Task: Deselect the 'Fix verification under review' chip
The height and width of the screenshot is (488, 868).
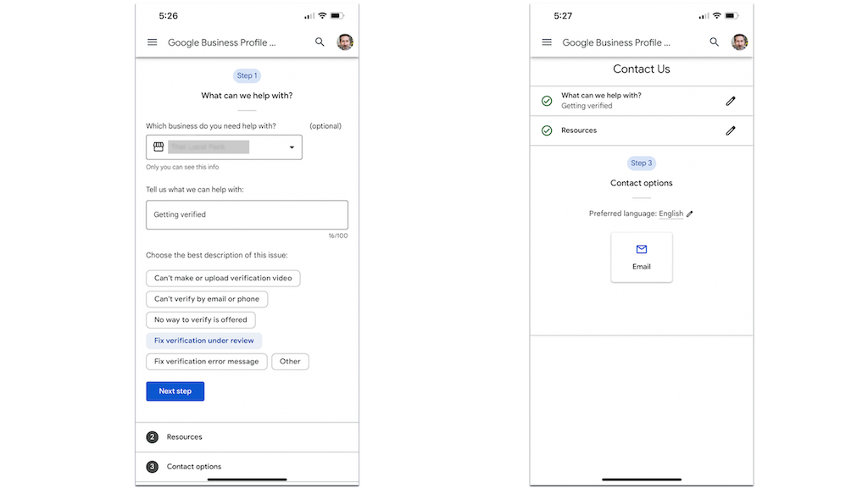Action: (203, 340)
